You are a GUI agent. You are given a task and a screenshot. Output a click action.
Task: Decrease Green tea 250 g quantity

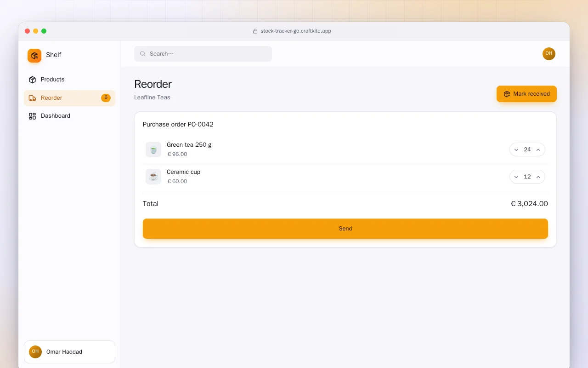516,149
